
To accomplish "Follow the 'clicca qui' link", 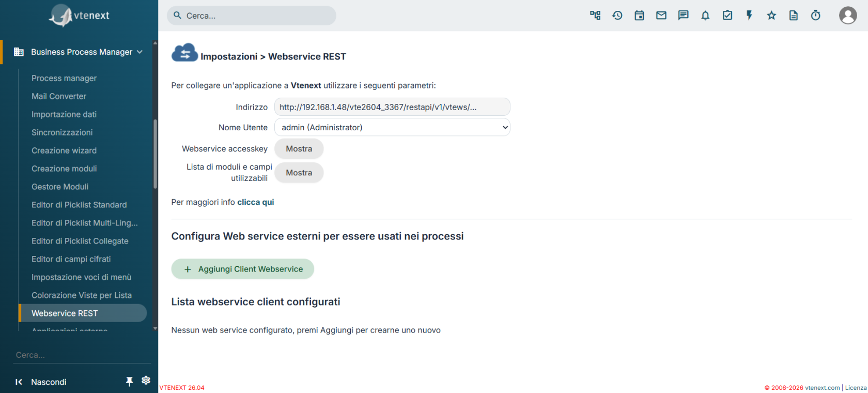I will click(256, 202).
